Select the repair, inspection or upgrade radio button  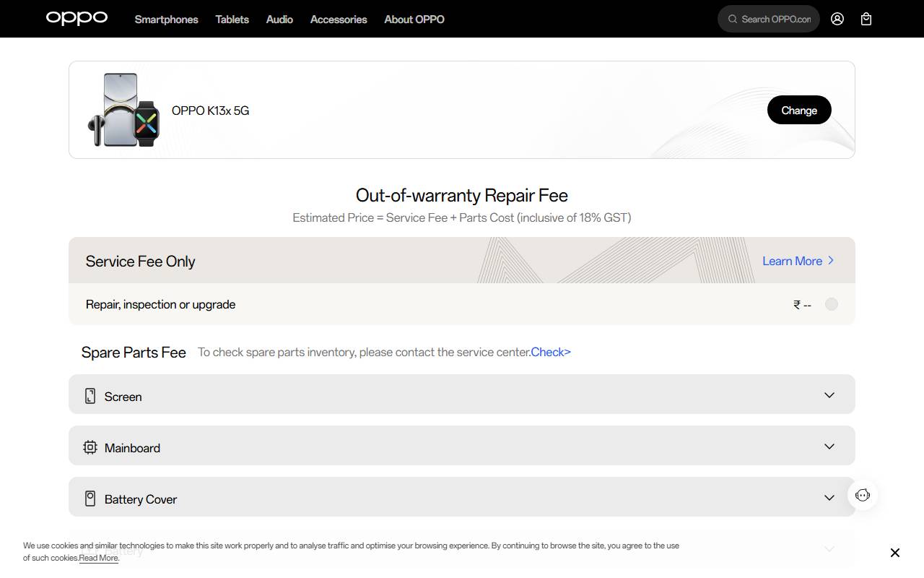pyautogui.click(x=832, y=304)
